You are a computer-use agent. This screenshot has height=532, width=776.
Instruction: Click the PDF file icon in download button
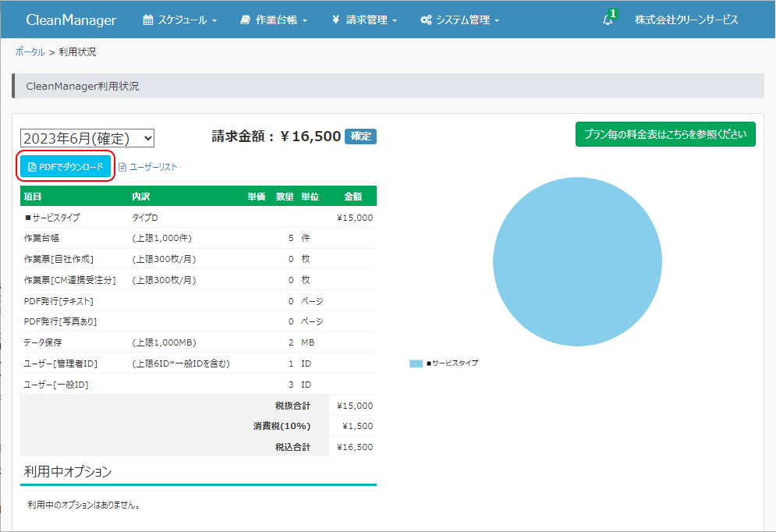point(32,167)
